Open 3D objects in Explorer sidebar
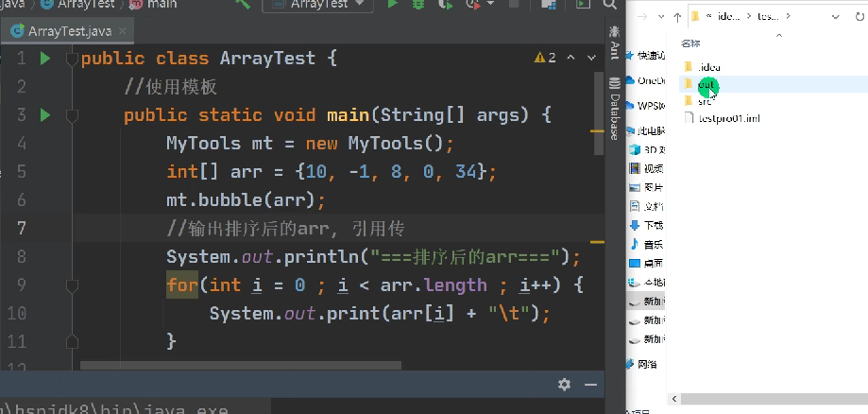 pos(647,150)
